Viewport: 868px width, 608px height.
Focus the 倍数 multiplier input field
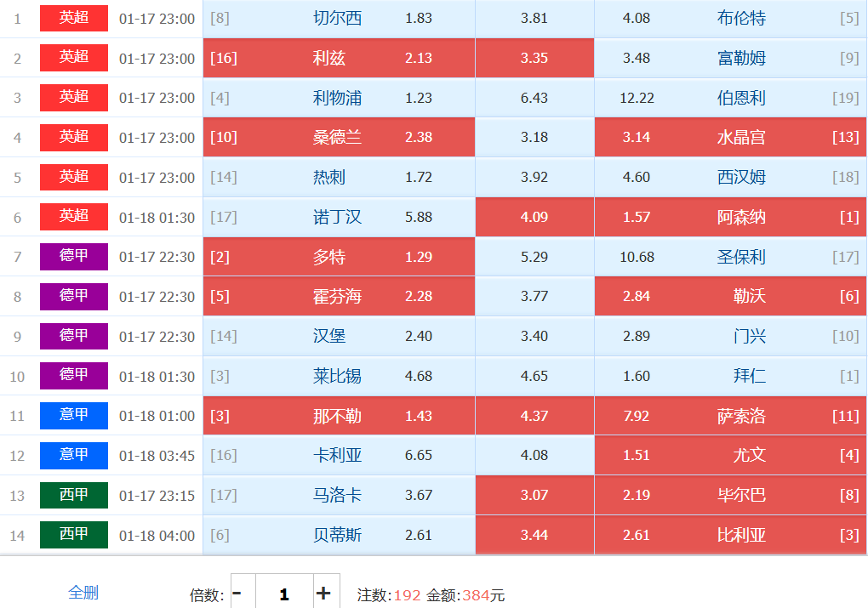(283, 594)
